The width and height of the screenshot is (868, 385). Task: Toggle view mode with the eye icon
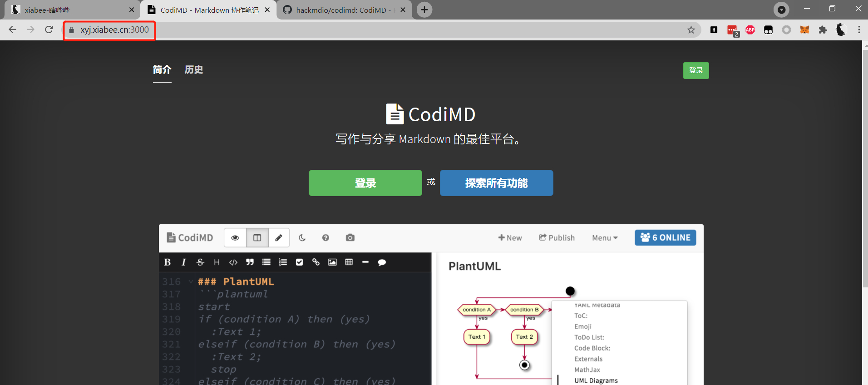[235, 238]
